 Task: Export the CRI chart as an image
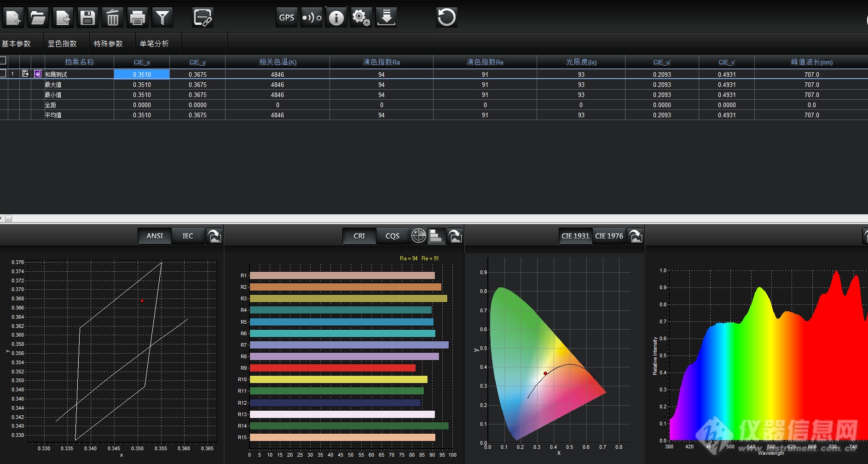coord(455,236)
